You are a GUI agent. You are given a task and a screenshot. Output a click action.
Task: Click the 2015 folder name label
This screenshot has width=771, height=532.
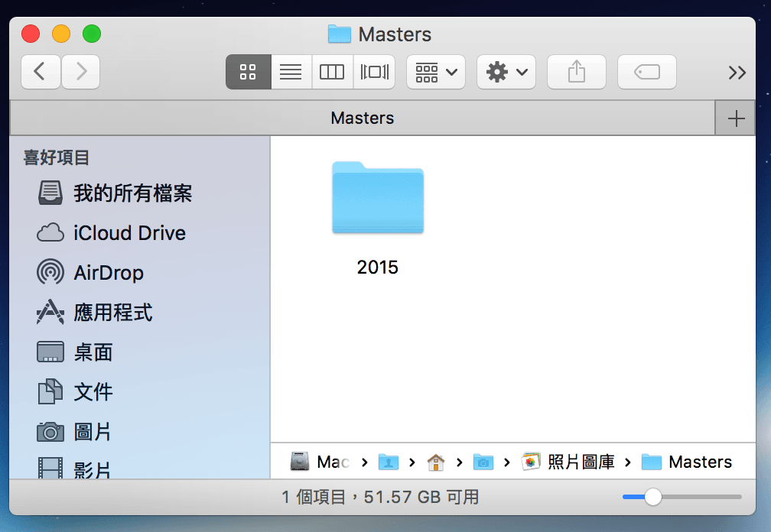[x=378, y=268]
